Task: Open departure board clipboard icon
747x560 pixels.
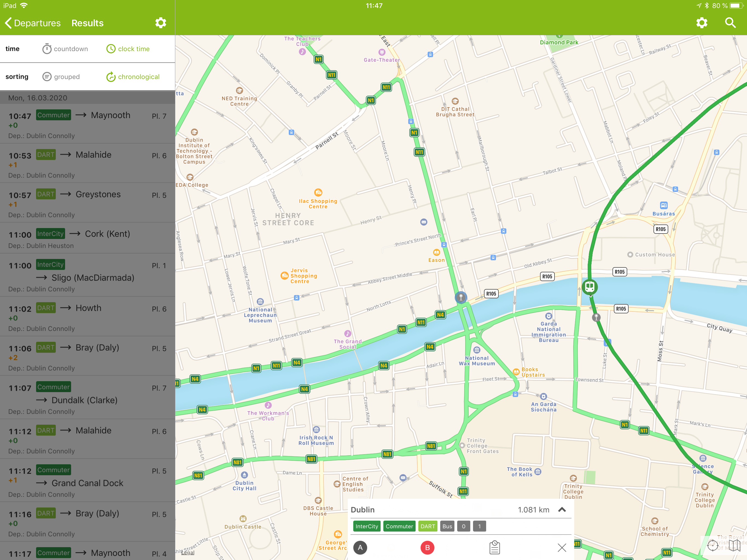Action: 494,547
